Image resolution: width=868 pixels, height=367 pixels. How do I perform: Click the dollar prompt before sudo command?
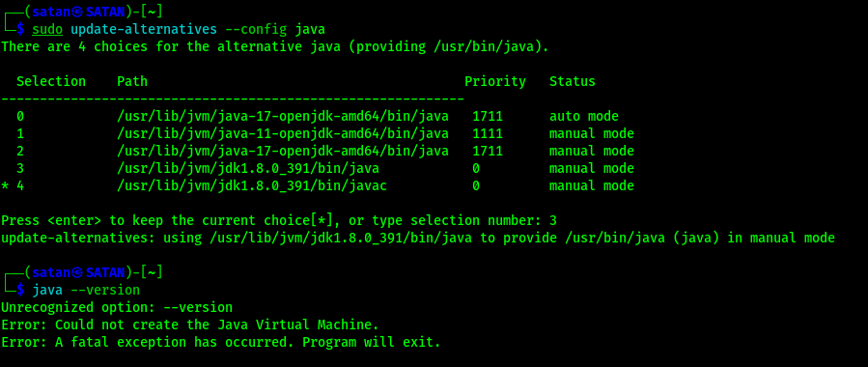tap(20, 29)
